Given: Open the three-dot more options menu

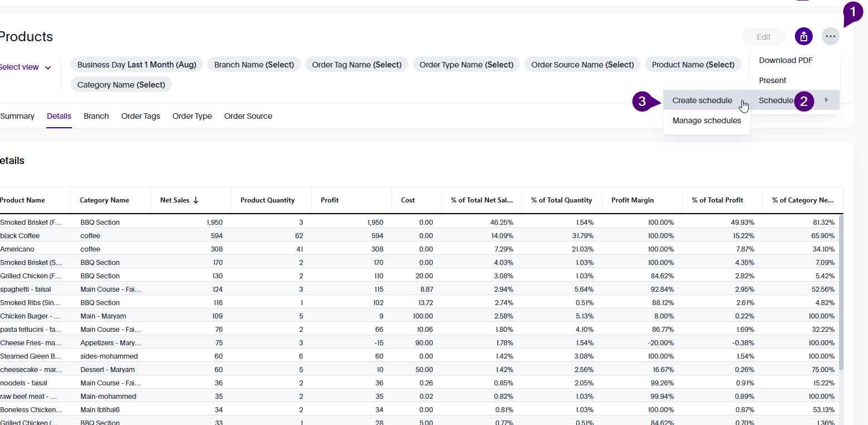Looking at the screenshot, I should [x=830, y=37].
